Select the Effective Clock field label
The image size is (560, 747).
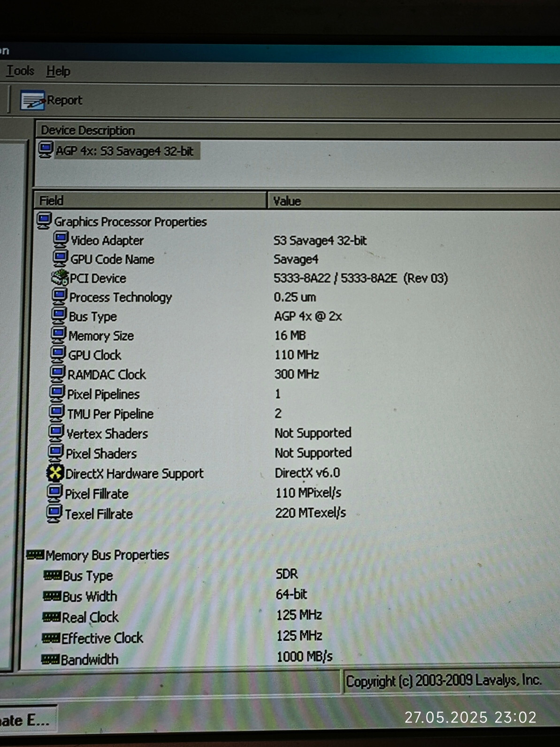(x=102, y=638)
